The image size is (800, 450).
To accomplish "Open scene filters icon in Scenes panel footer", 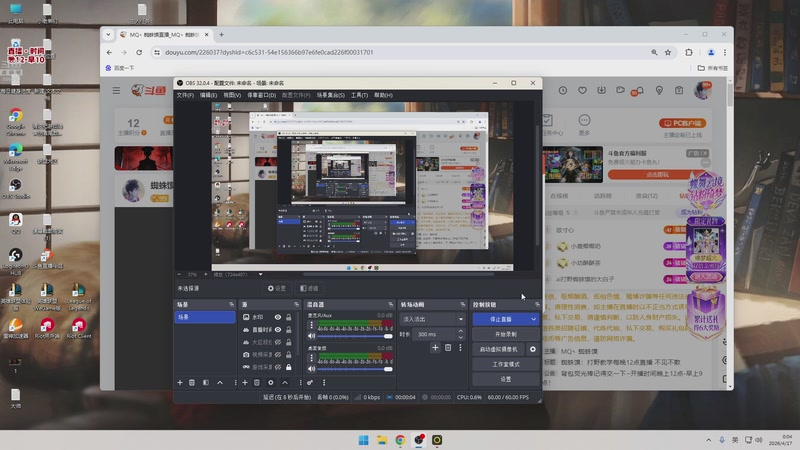I will [x=206, y=383].
